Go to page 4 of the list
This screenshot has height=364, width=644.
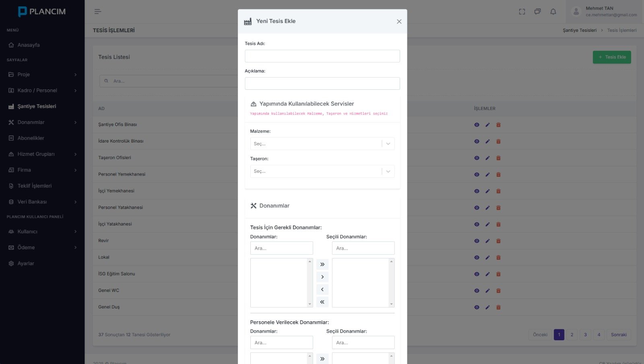click(x=599, y=335)
